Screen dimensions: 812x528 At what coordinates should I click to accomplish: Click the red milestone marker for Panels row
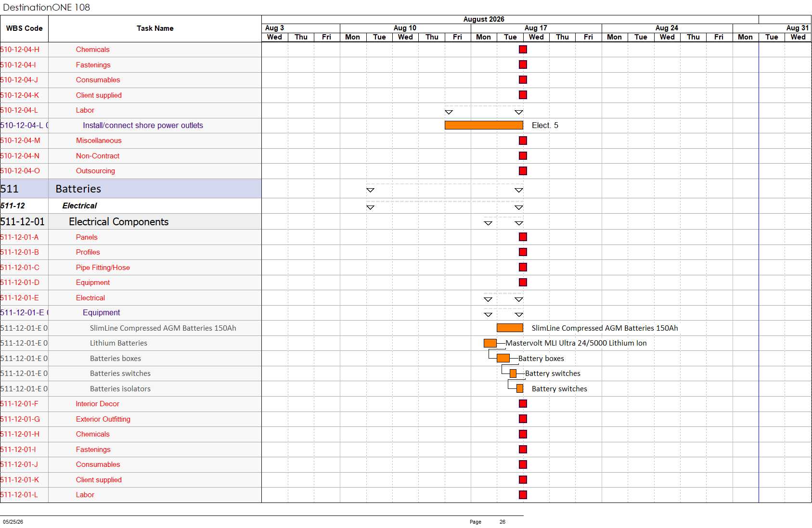[523, 237]
